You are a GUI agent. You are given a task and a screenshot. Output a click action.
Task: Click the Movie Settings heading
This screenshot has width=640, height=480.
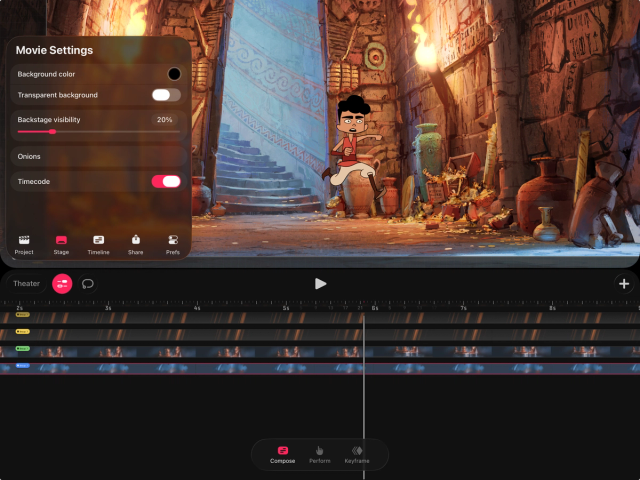(x=54, y=50)
